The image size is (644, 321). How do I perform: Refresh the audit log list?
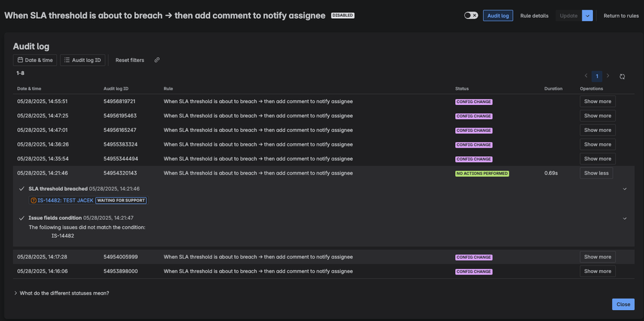[x=622, y=76]
